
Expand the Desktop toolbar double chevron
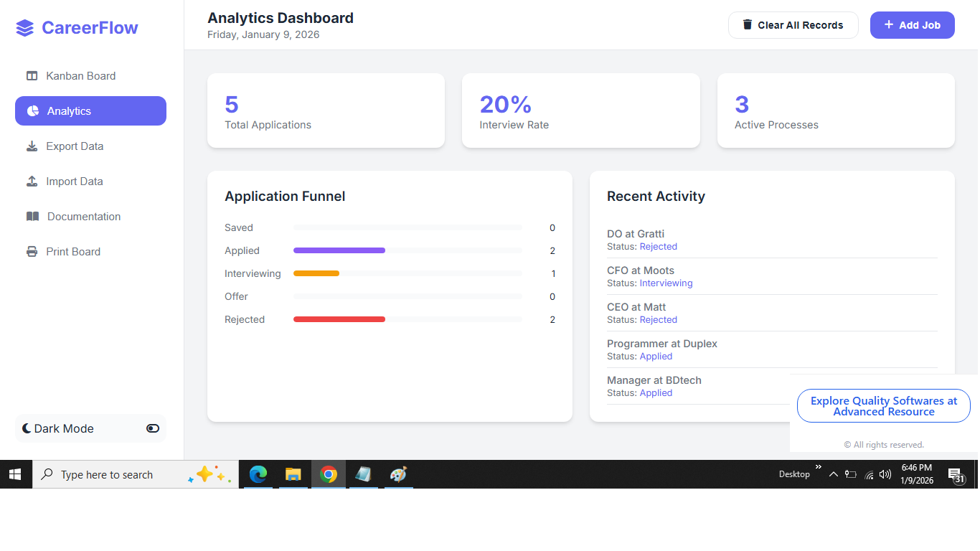(819, 467)
